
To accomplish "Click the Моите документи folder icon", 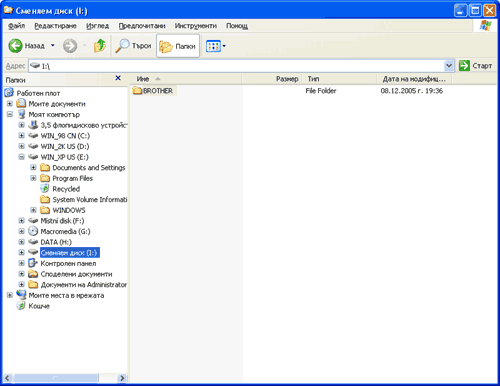I will click(21, 103).
